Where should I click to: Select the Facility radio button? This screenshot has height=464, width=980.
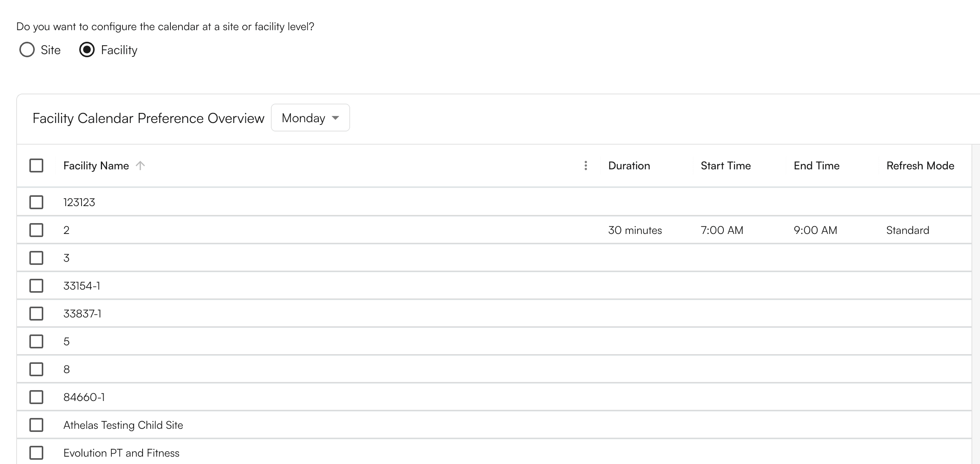click(87, 50)
